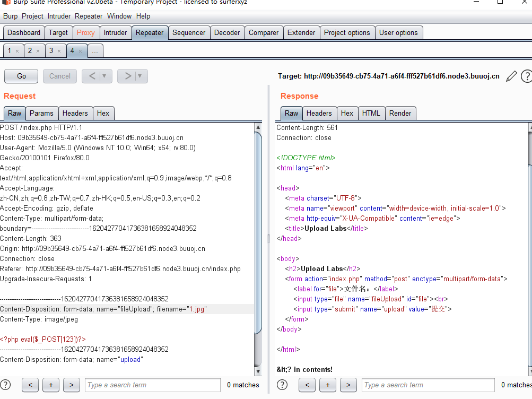Switch to the Proxy tab
Image resolution: width=532 pixels, height=399 pixels.
point(85,32)
